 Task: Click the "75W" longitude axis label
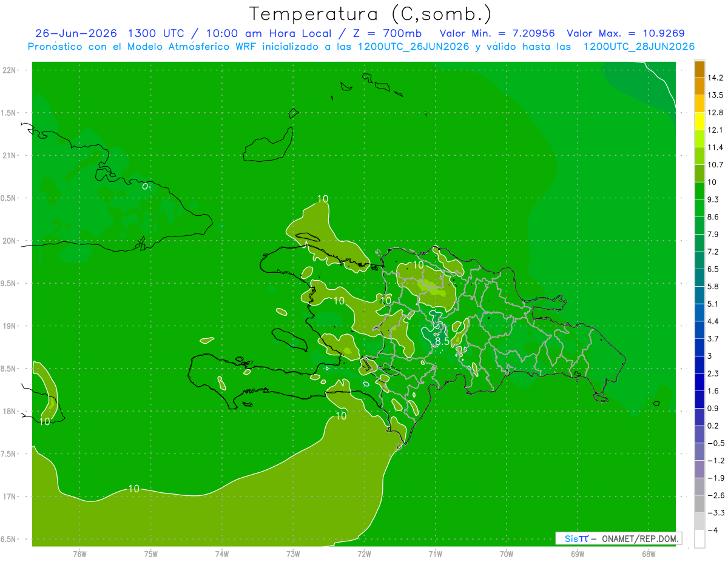click(150, 554)
